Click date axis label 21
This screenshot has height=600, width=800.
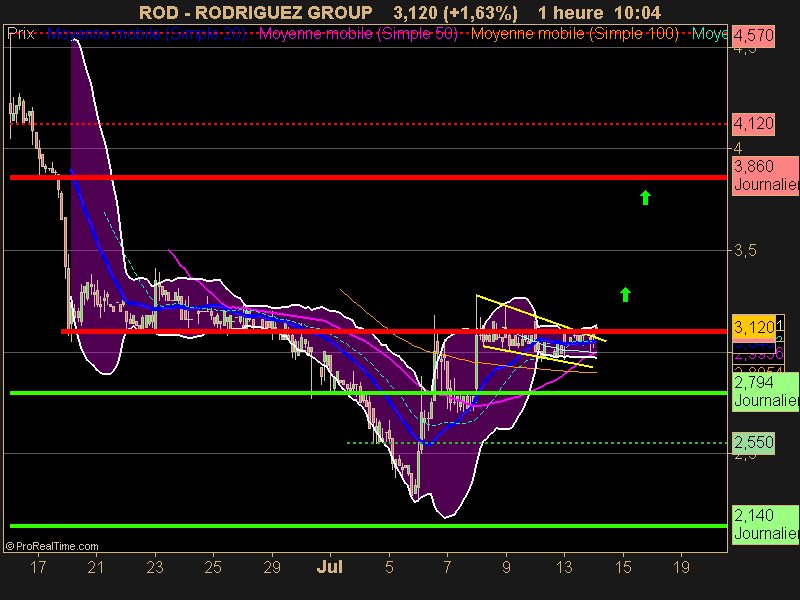tap(96, 567)
